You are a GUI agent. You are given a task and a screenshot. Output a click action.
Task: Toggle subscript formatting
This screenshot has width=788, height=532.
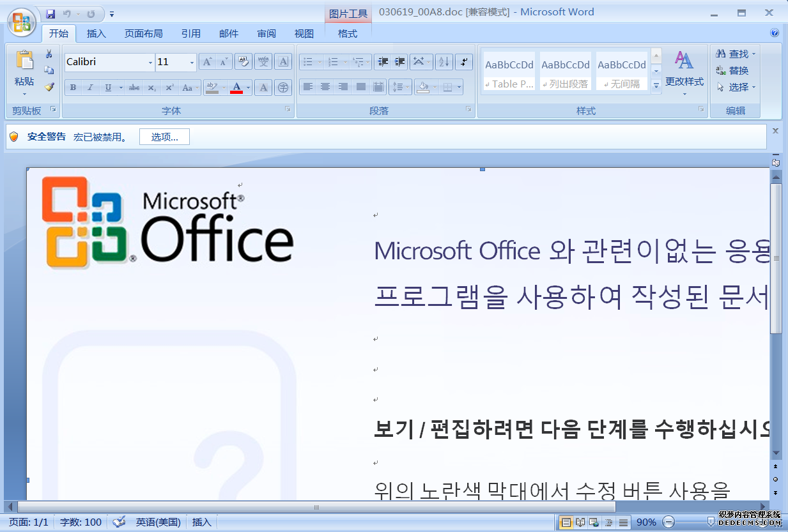pyautogui.click(x=151, y=87)
